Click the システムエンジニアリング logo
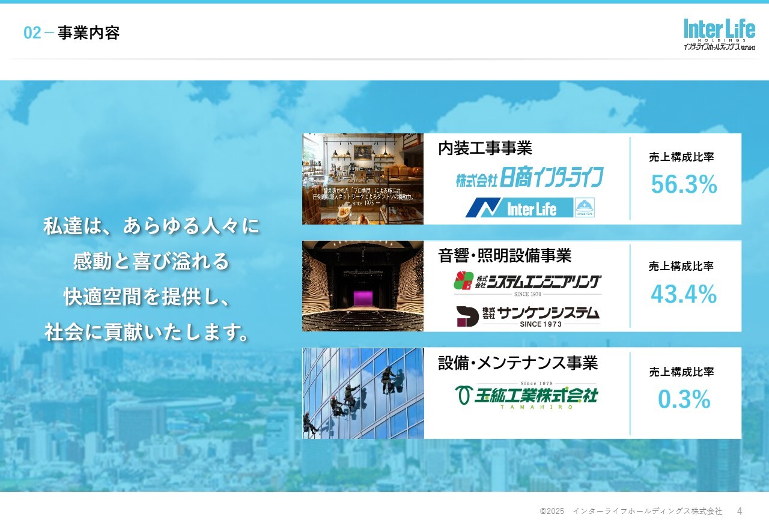This screenshot has width=769, height=532. [x=527, y=283]
